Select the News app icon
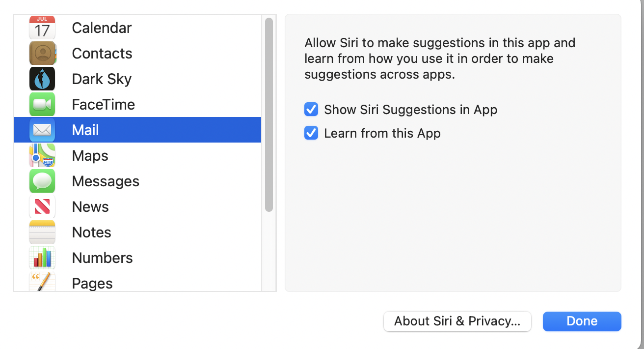Viewport: 644px width, 349px height. point(42,206)
